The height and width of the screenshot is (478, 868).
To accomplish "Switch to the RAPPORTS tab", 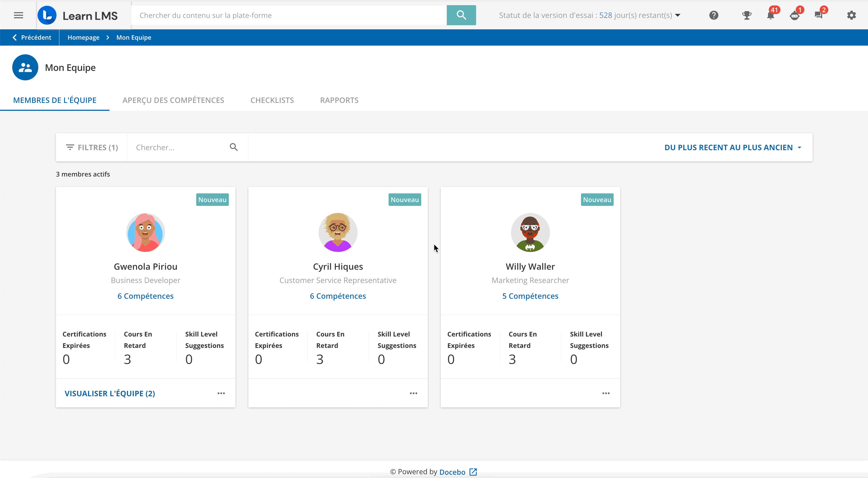I will tap(339, 100).
